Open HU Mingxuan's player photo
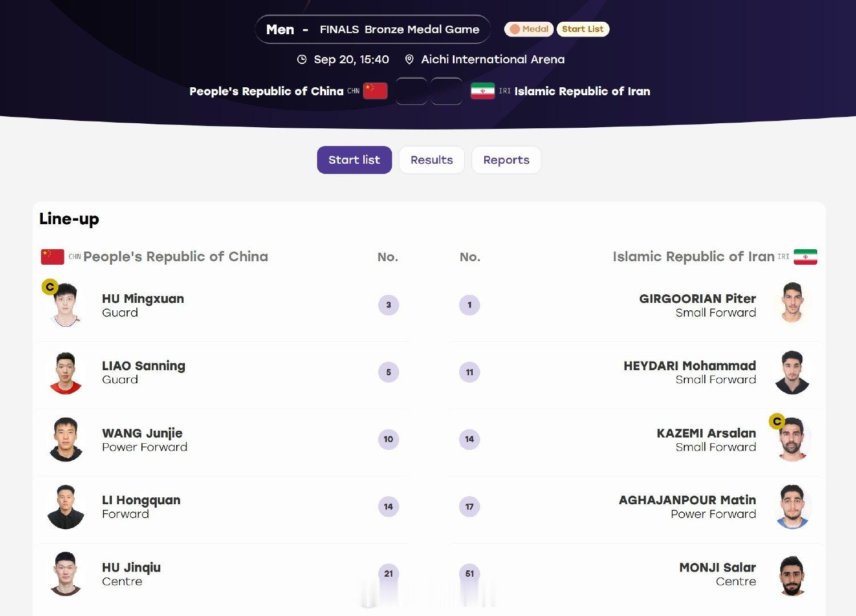Screen dimensions: 856x616 (66, 305)
